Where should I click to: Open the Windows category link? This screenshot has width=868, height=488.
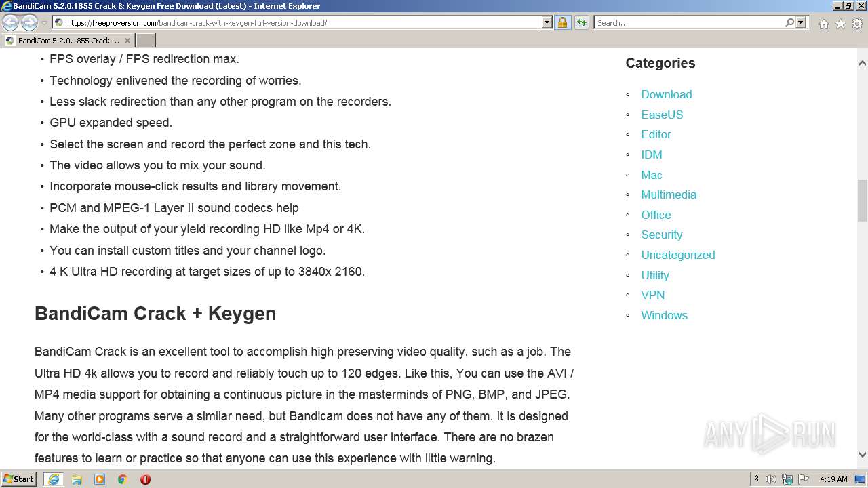pos(665,315)
